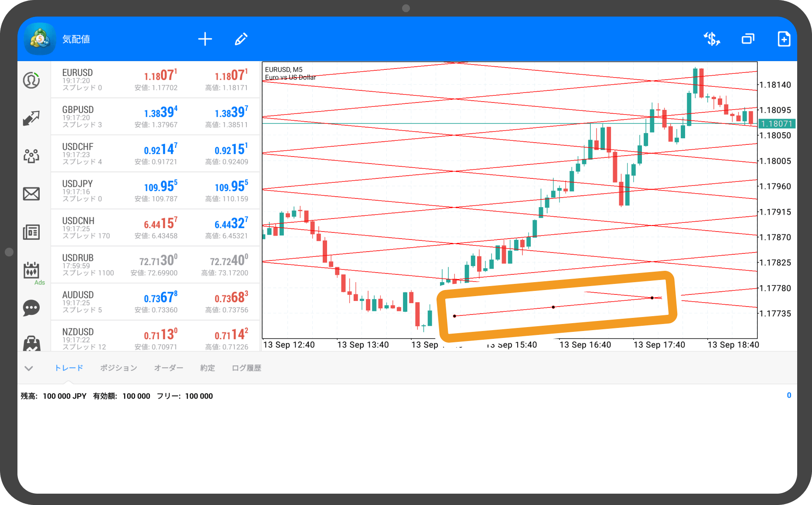Open the chat bubble icon

tap(31, 308)
